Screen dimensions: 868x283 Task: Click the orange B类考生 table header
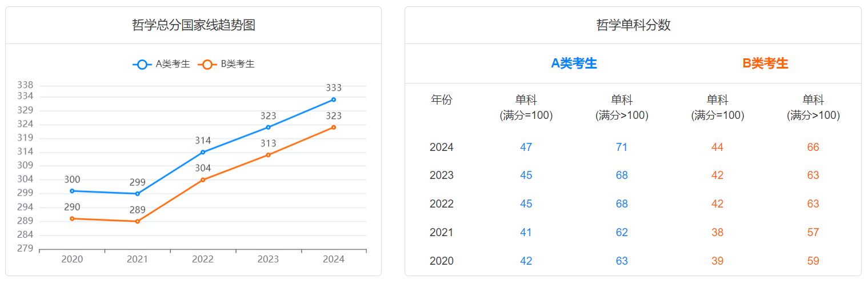pos(765,63)
